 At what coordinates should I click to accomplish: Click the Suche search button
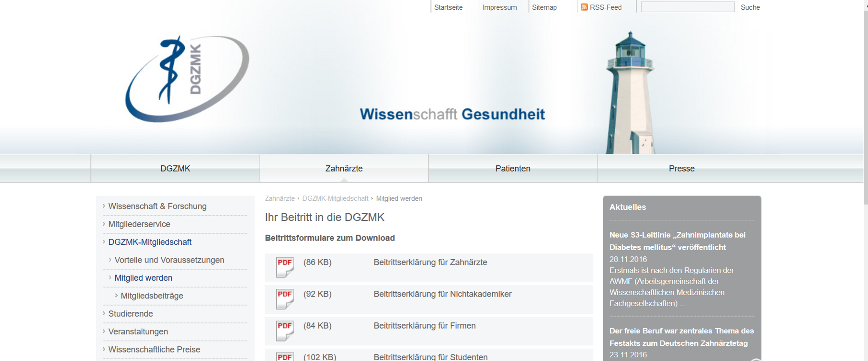point(750,7)
